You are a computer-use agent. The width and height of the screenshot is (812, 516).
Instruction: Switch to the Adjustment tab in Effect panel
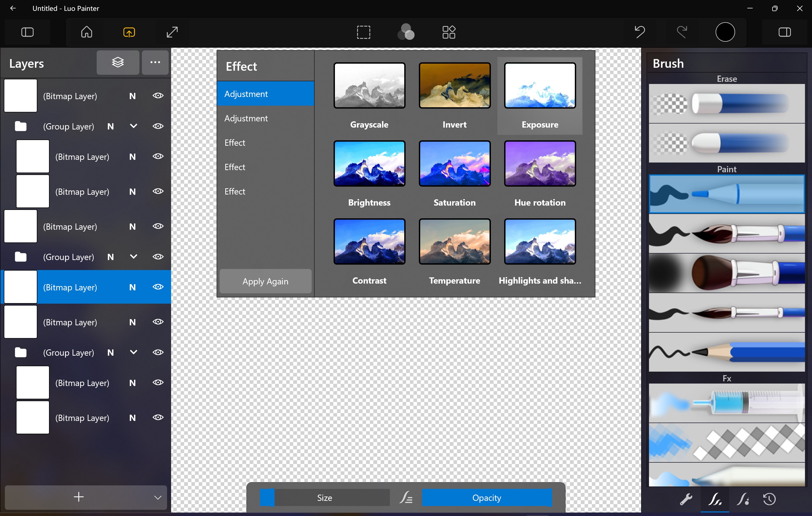[265, 93]
